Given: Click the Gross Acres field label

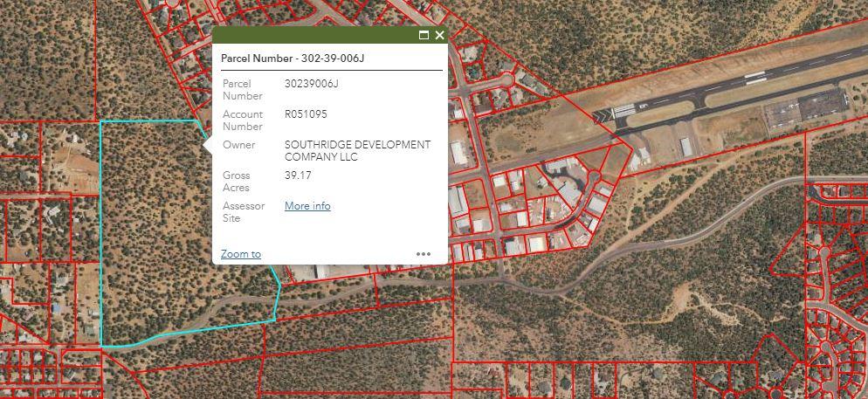Looking at the screenshot, I should tap(237, 182).
